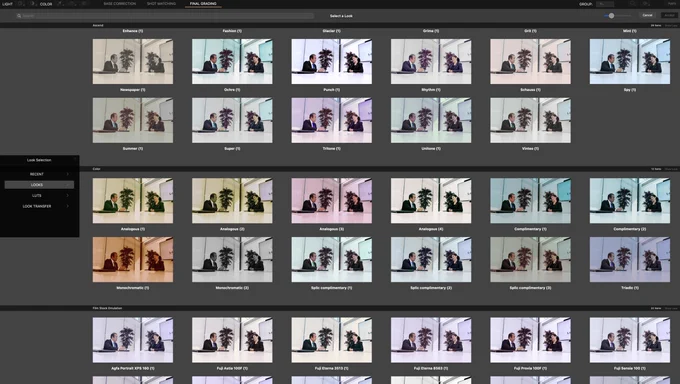680x384 pixels.
Task: Select the Super (1) look thumbnail
Action: [232, 120]
